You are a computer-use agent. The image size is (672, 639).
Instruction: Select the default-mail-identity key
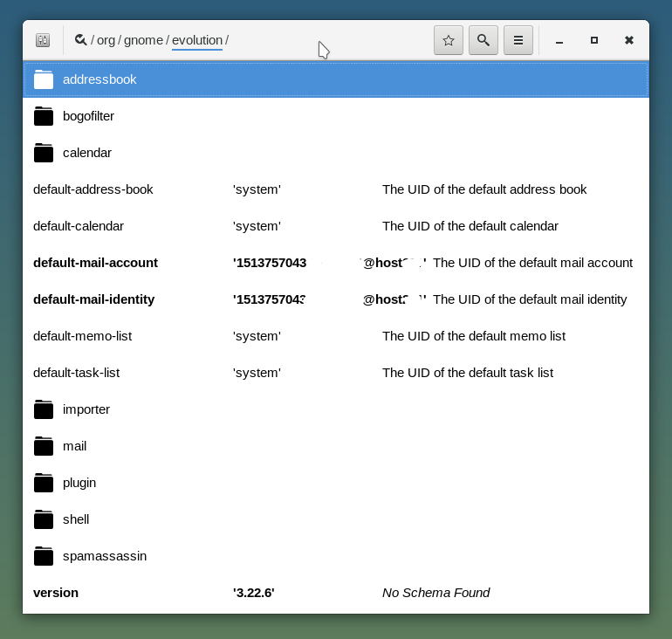[x=94, y=299]
